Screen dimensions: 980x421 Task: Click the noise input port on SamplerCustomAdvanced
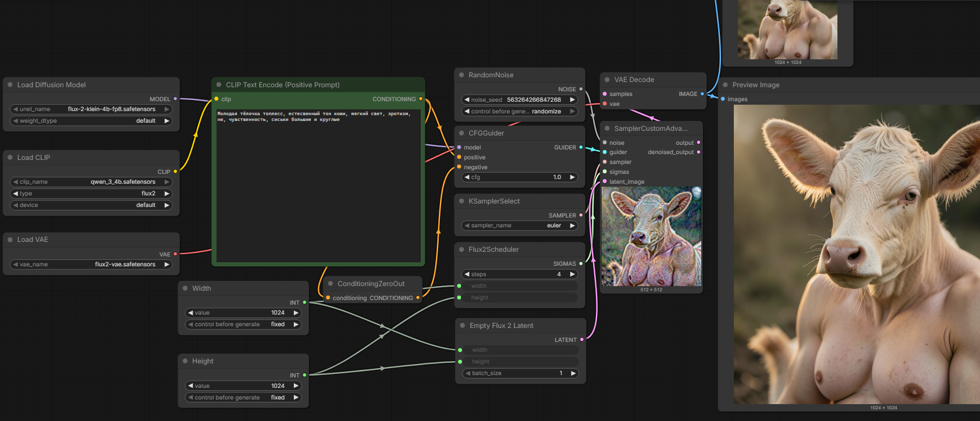click(605, 142)
